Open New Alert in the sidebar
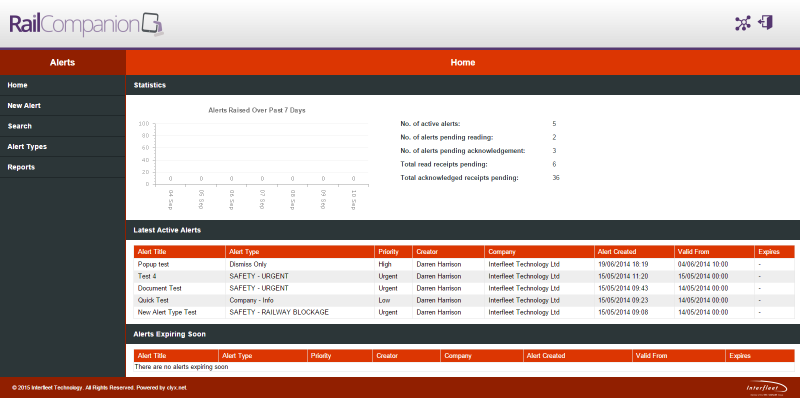The width and height of the screenshot is (800, 398). [x=62, y=106]
